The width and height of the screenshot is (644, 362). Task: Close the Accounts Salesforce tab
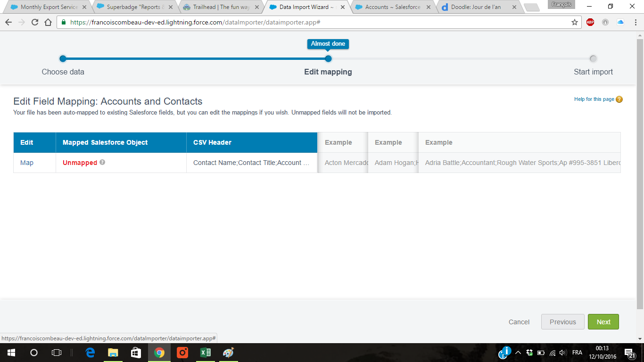pos(429,7)
